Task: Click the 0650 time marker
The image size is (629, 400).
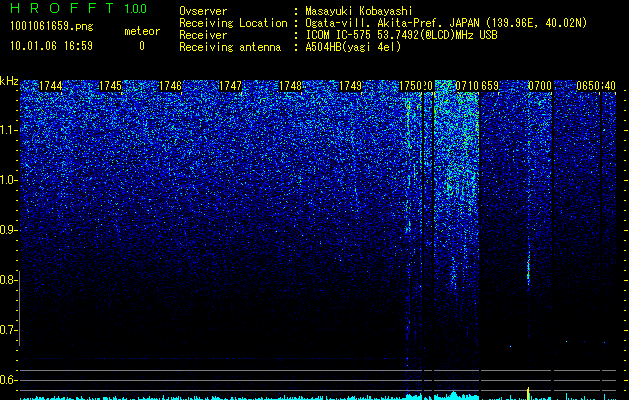Action: click(588, 86)
